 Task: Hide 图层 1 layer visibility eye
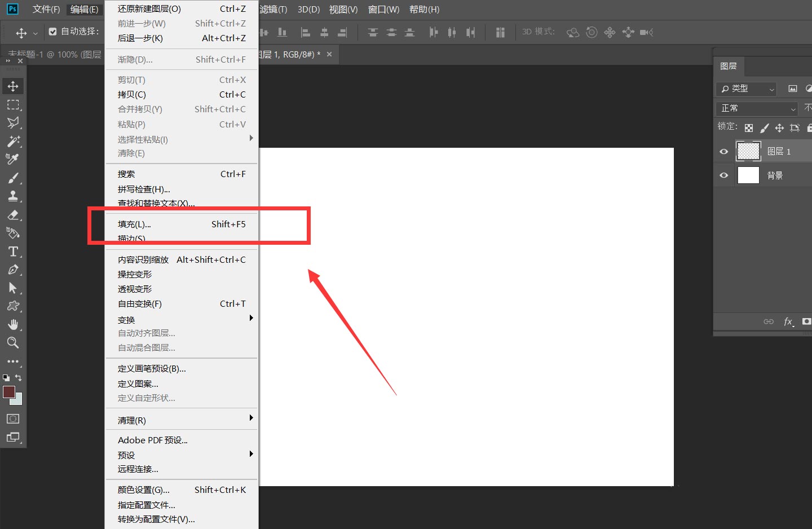tap(724, 151)
